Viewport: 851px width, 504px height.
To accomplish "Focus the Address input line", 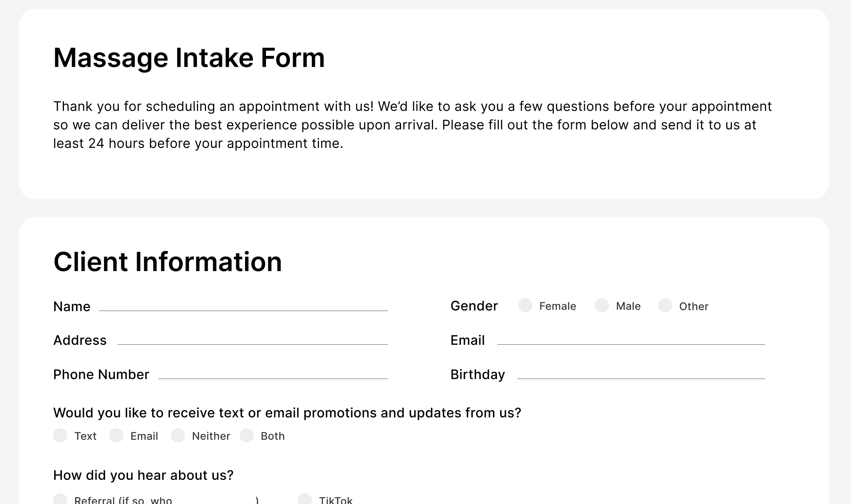I will click(x=253, y=340).
